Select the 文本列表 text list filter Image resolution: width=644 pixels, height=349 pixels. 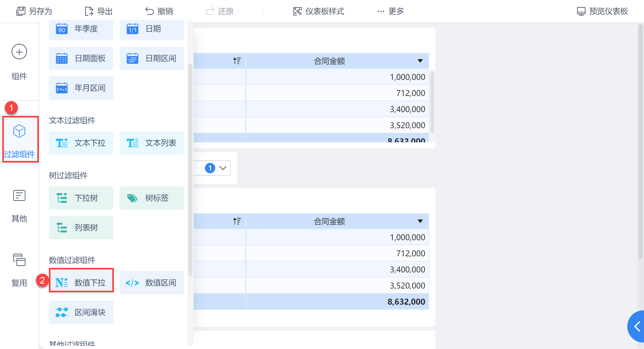click(x=151, y=143)
